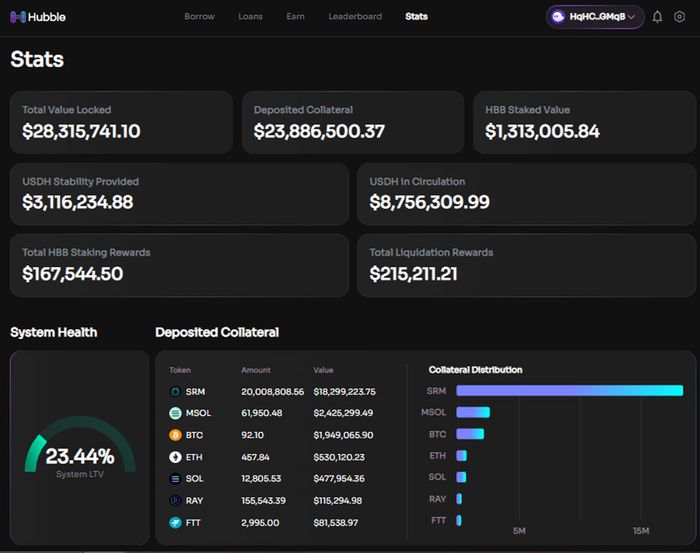Open the settings hexagon icon
Viewport: 700px width, 553px height.
[x=679, y=17]
